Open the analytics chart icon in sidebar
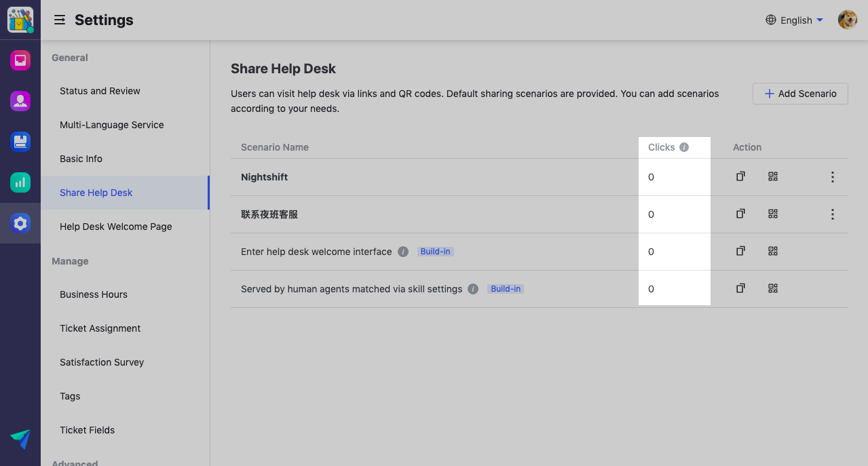This screenshot has height=466, width=868. point(20,182)
